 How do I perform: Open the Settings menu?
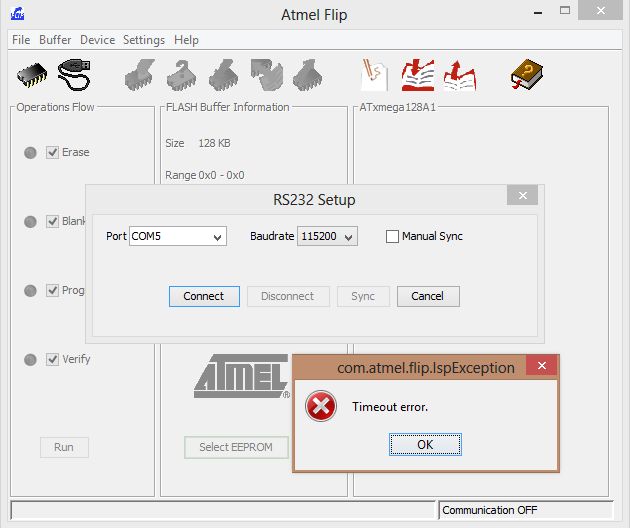pos(144,40)
